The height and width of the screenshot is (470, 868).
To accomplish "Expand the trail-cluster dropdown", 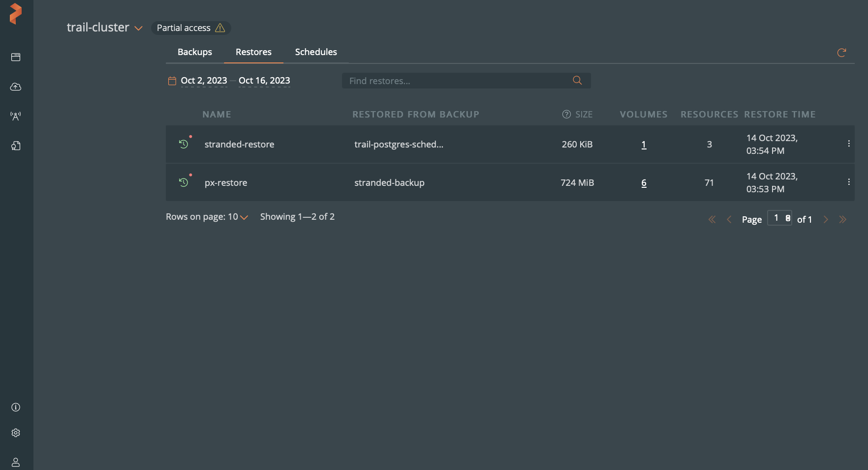I will (x=138, y=29).
